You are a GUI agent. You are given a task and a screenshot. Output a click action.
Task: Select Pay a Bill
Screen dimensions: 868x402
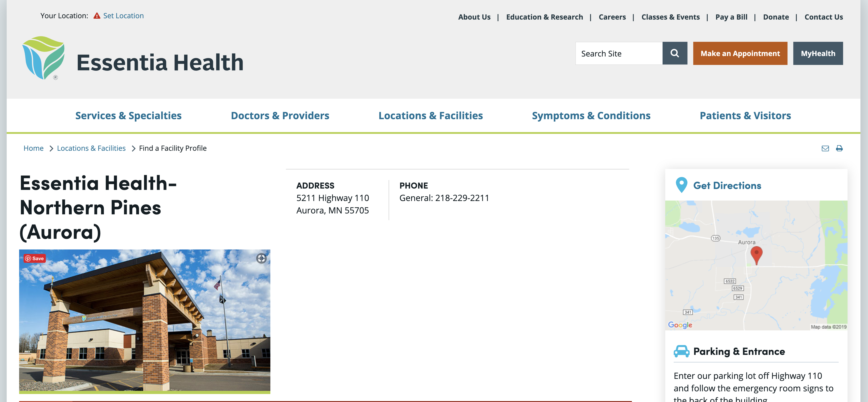[731, 17]
